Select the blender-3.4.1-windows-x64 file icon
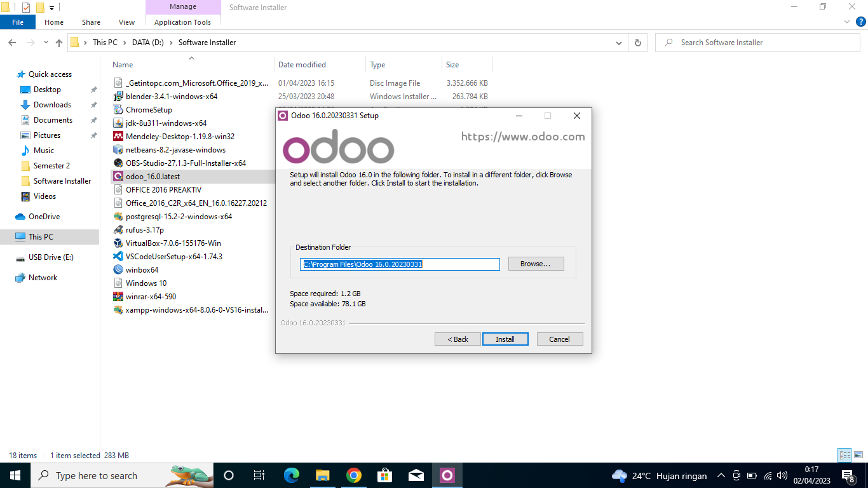Viewport: 868px width, 488px height. (118, 97)
